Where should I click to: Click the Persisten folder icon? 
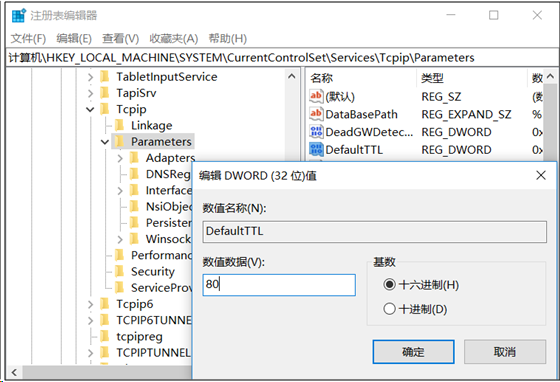(134, 223)
